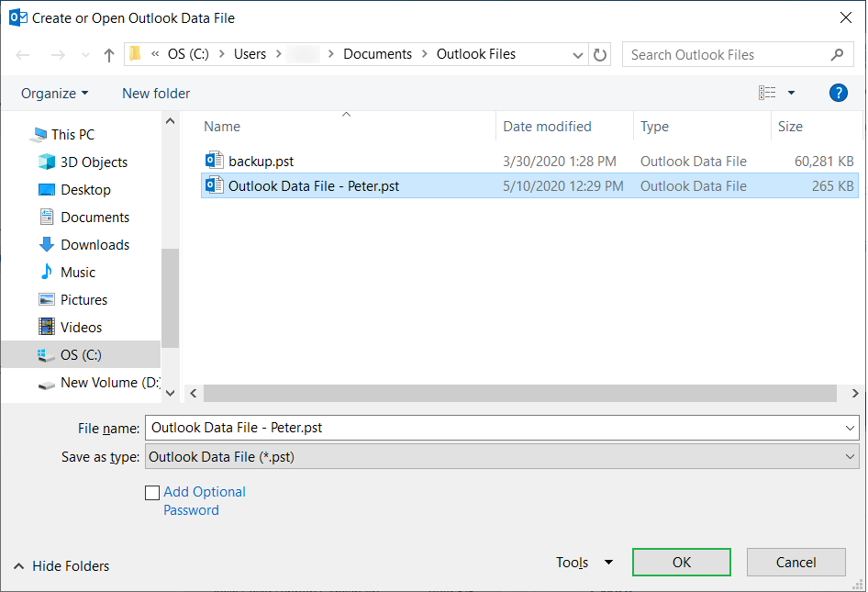Click the Peter.pst file icon
The height and width of the screenshot is (592, 868).
pos(214,185)
